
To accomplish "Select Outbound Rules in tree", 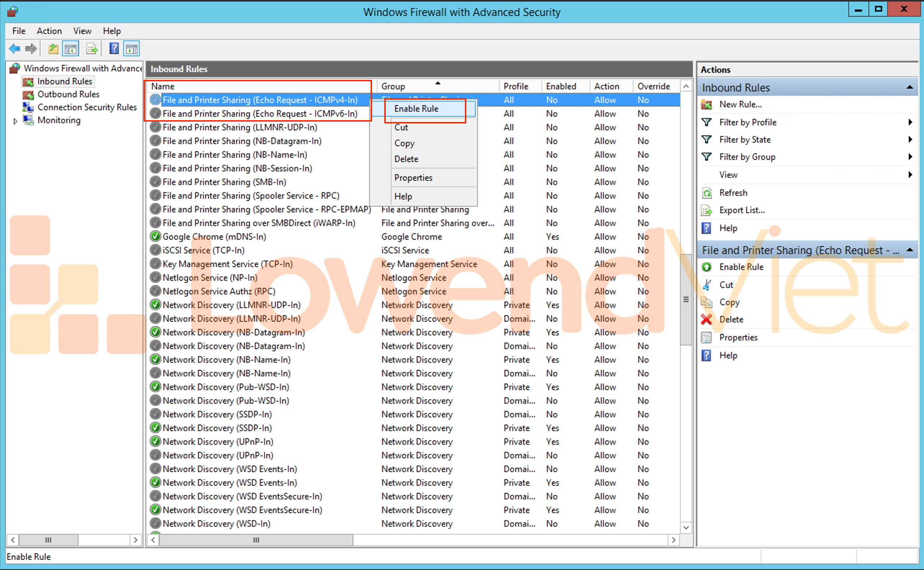I will (68, 94).
